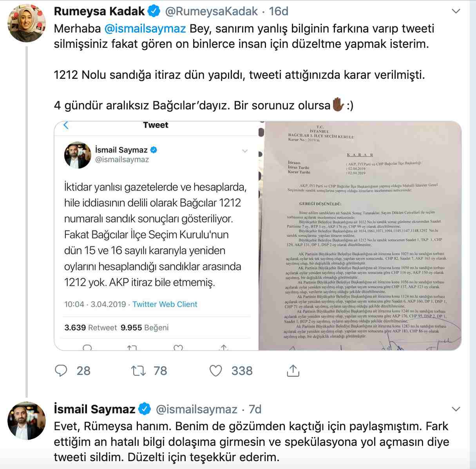The width and height of the screenshot is (476, 469).
Task: Open the Karar document photo
Action: coord(360,236)
